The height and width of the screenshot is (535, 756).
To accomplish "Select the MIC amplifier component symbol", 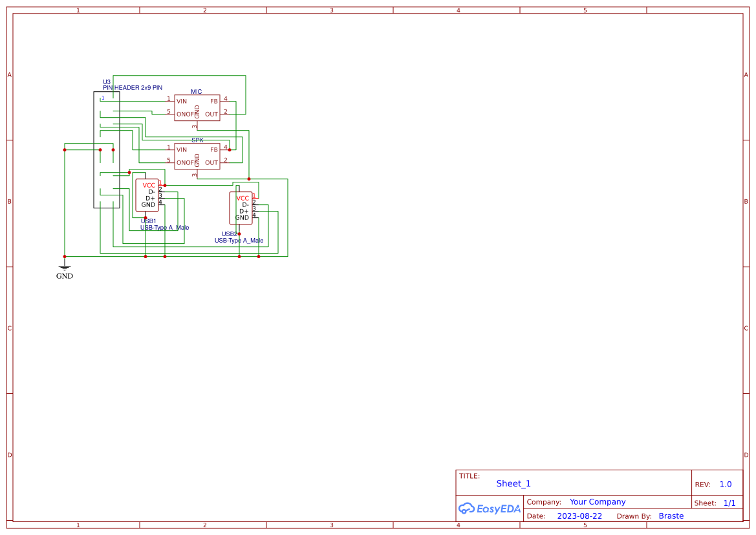I will [197, 107].
